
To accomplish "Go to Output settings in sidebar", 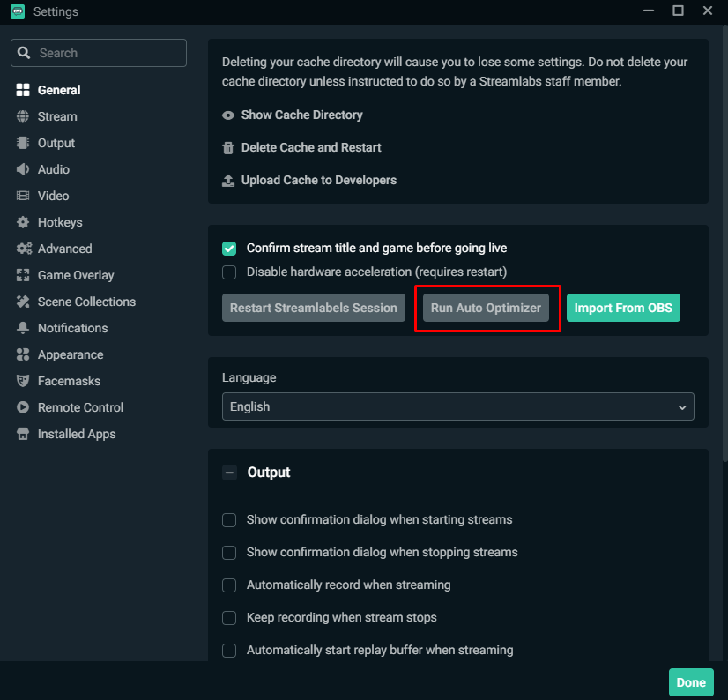I will coord(56,143).
